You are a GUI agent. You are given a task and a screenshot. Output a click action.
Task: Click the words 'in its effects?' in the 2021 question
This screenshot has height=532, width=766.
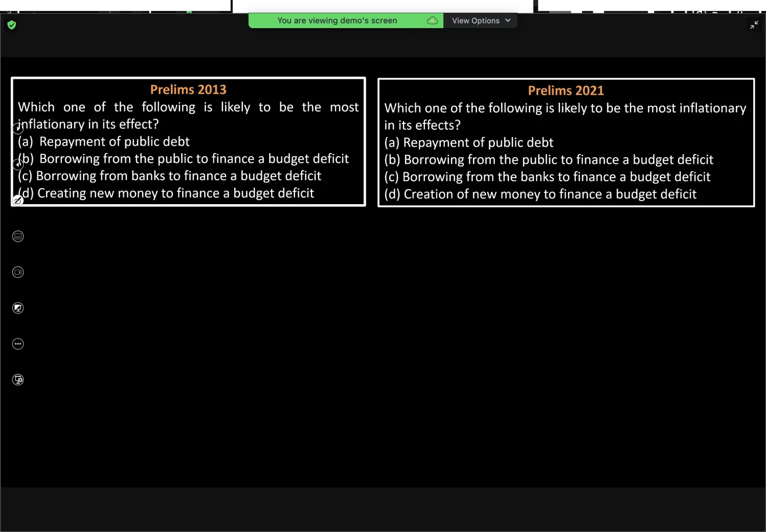pyautogui.click(x=422, y=125)
